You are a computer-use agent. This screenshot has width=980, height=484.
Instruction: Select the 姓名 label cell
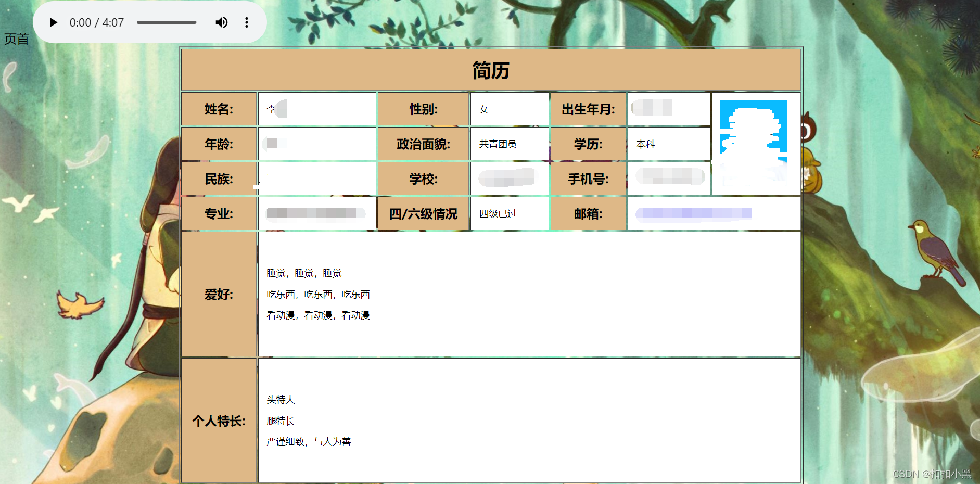click(219, 109)
